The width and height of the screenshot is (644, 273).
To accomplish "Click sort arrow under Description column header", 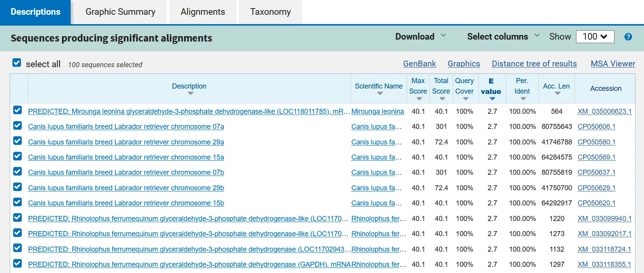I will click(190, 93).
